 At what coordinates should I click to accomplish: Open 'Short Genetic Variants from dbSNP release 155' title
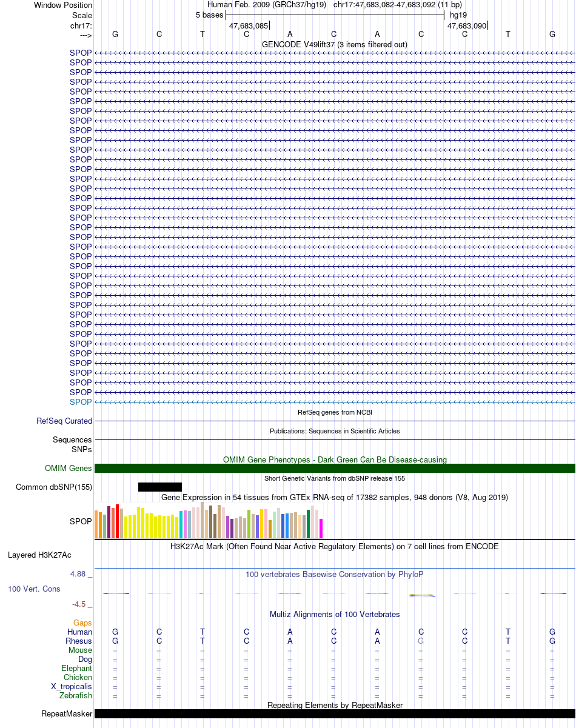(x=335, y=478)
